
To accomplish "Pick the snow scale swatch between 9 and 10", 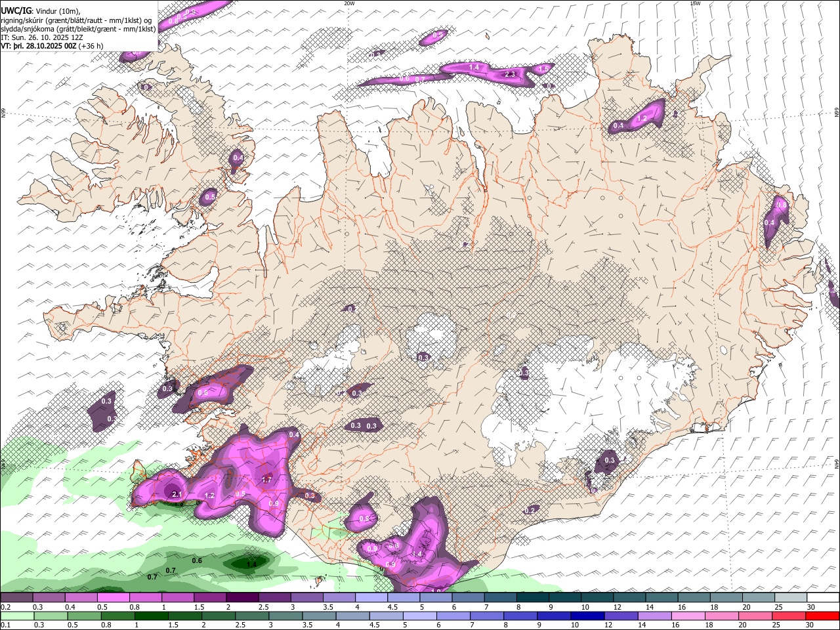I will 564,598.
